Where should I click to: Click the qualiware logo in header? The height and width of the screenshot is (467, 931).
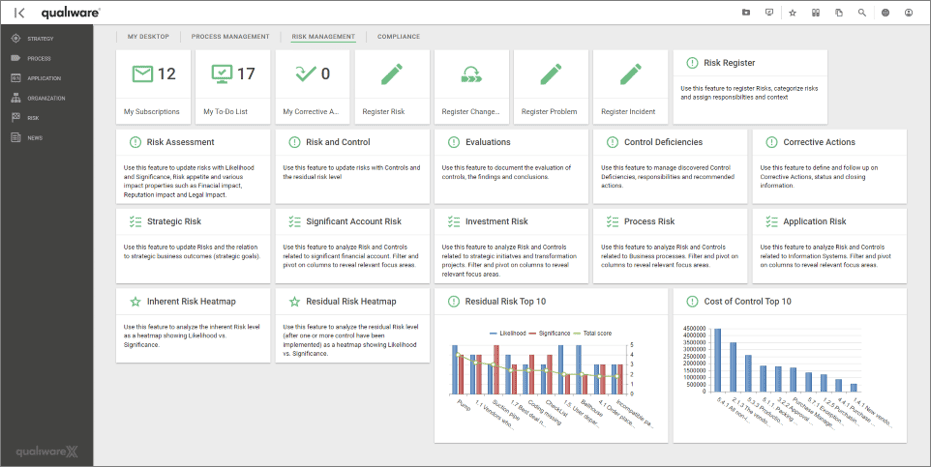pos(71,13)
